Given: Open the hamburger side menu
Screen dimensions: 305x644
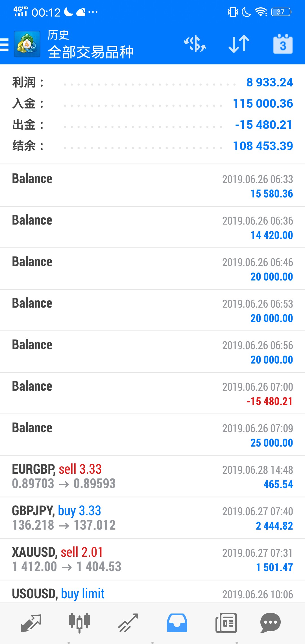Looking at the screenshot, I should [4, 44].
